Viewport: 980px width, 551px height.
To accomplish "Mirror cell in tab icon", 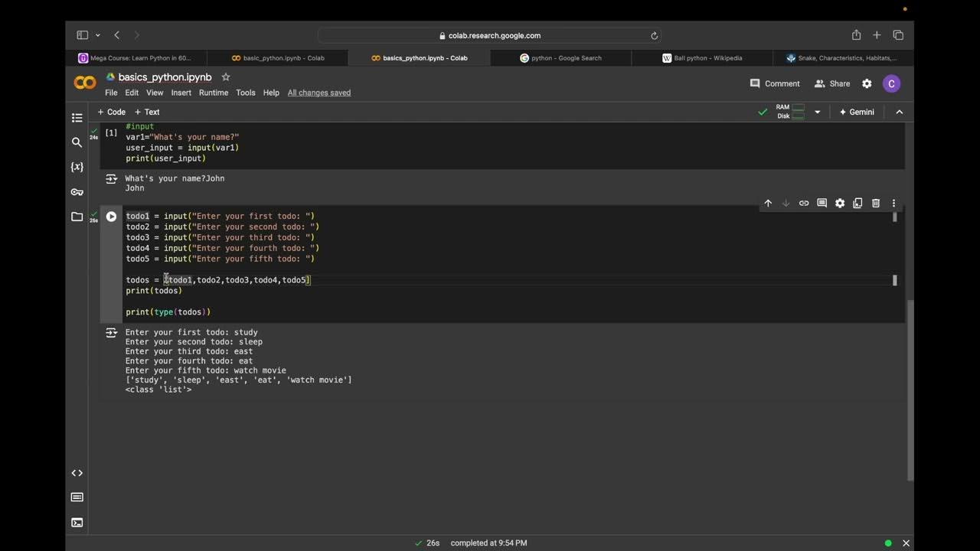I will point(857,204).
